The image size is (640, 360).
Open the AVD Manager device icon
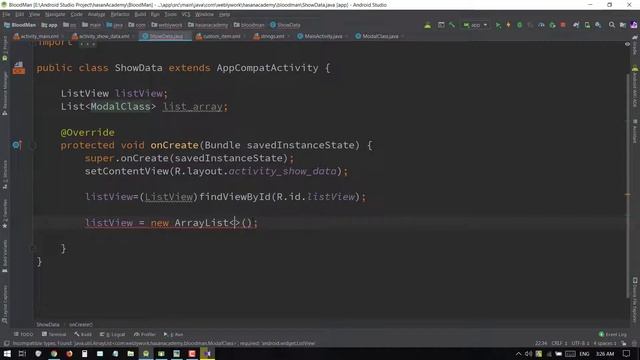pyautogui.click(x=587, y=25)
